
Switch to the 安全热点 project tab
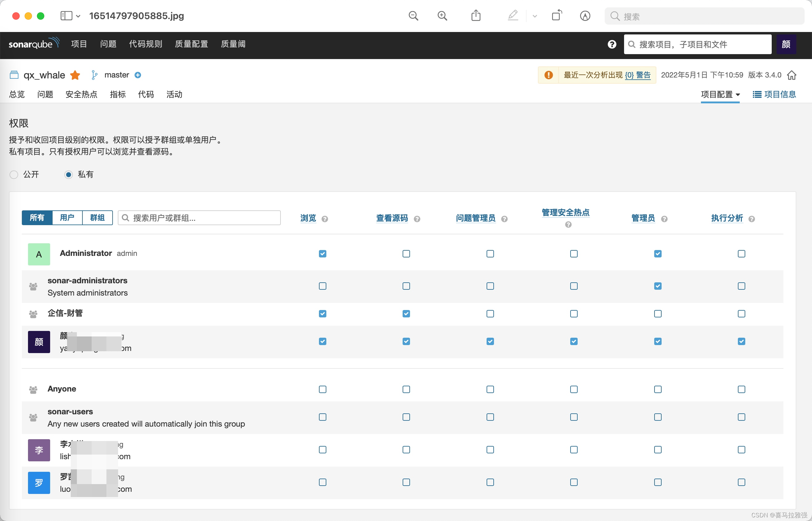point(81,94)
